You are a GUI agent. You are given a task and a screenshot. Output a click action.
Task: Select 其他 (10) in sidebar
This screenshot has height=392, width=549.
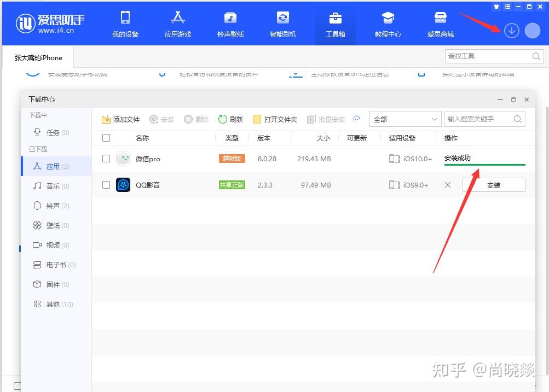click(57, 304)
